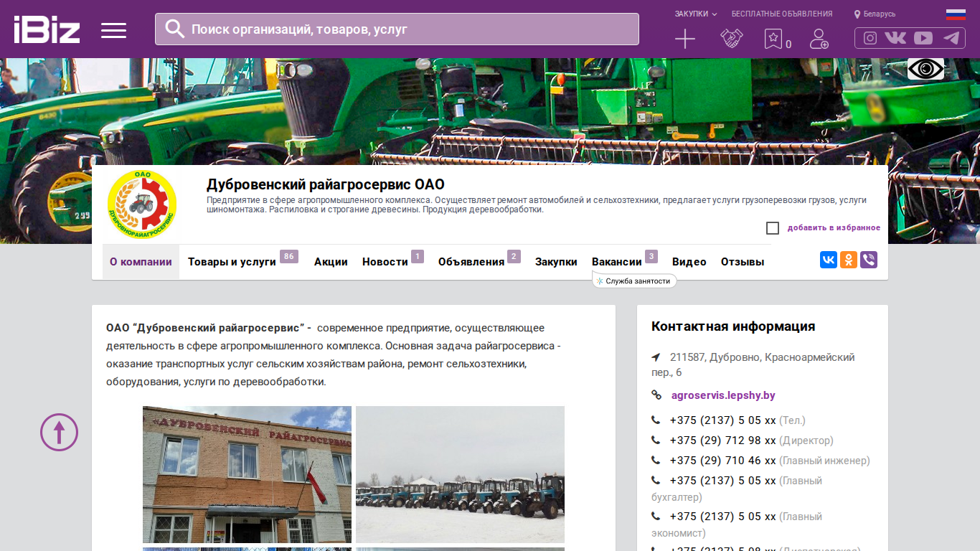
Task: Open the tractors in snow photo
Action: (460, 474)
